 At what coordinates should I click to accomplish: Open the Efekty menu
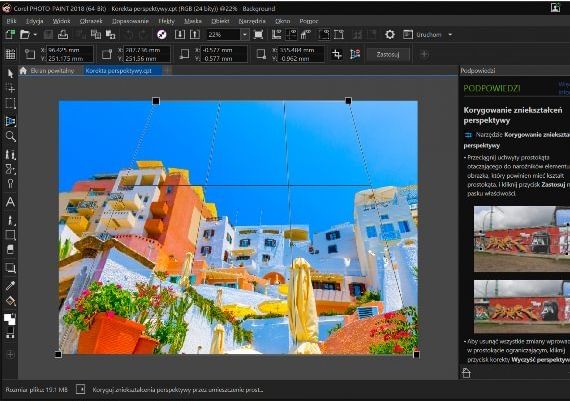pos(166,21)
